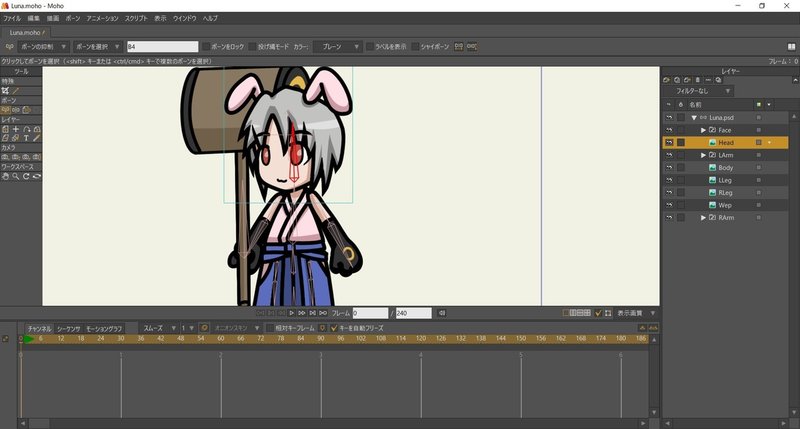Click the onion skin icon beside the 1 dropdown
The height and width of the screenshot is (429, 800).
[x=204, y=328]
